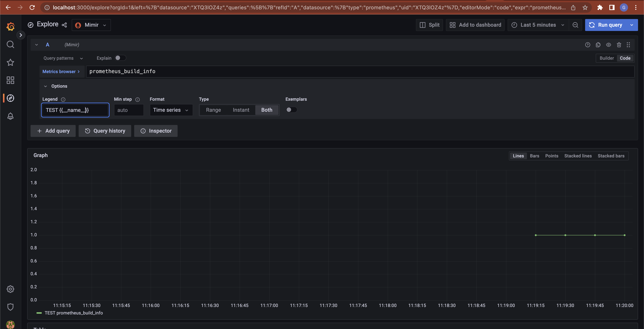
Task: Click the Query history button
Action: (105, 131)
